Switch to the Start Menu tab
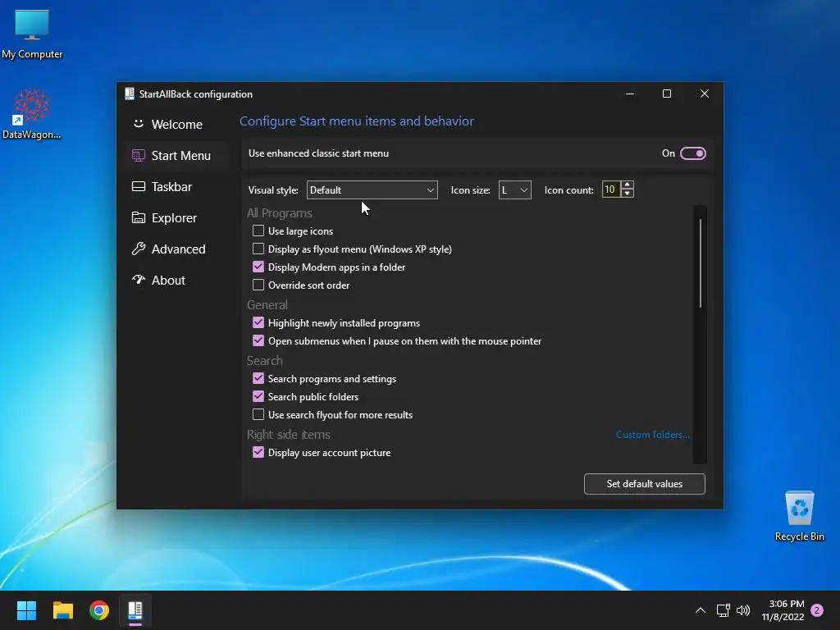The width and height of the screenshot is (840, 630). pos(177,155)
